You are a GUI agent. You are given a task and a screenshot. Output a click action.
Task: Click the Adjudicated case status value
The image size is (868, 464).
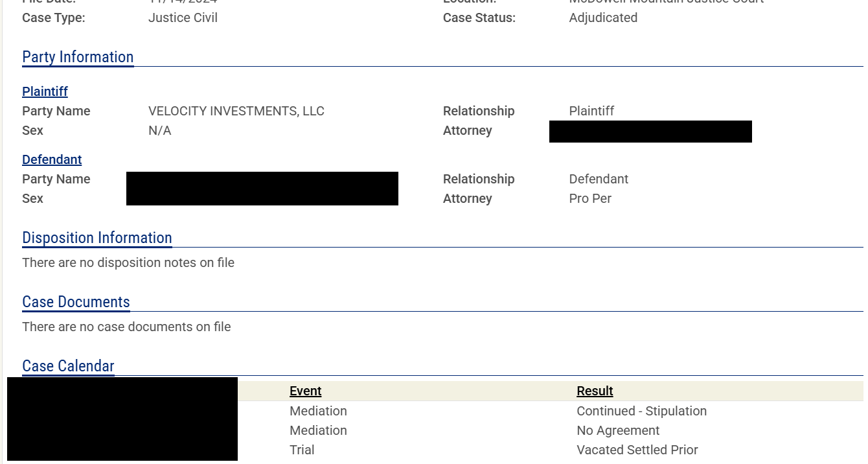(x=603, y=17)
